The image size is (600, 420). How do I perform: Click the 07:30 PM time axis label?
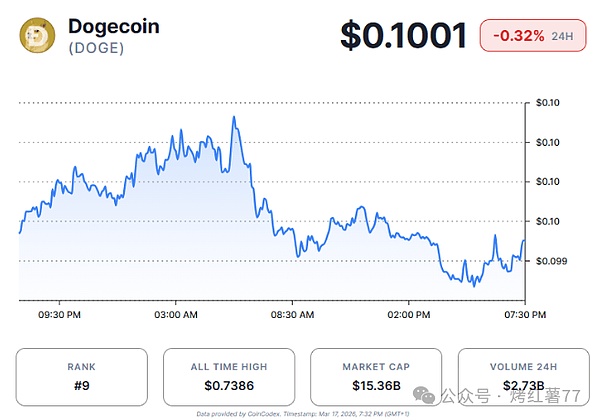point(524,314)
